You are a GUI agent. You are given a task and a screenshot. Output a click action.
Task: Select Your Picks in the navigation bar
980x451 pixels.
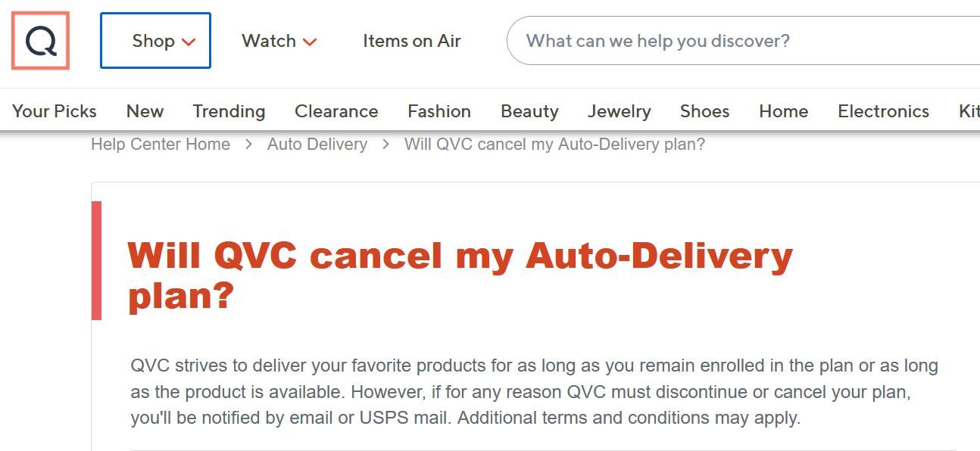point(53,110)
